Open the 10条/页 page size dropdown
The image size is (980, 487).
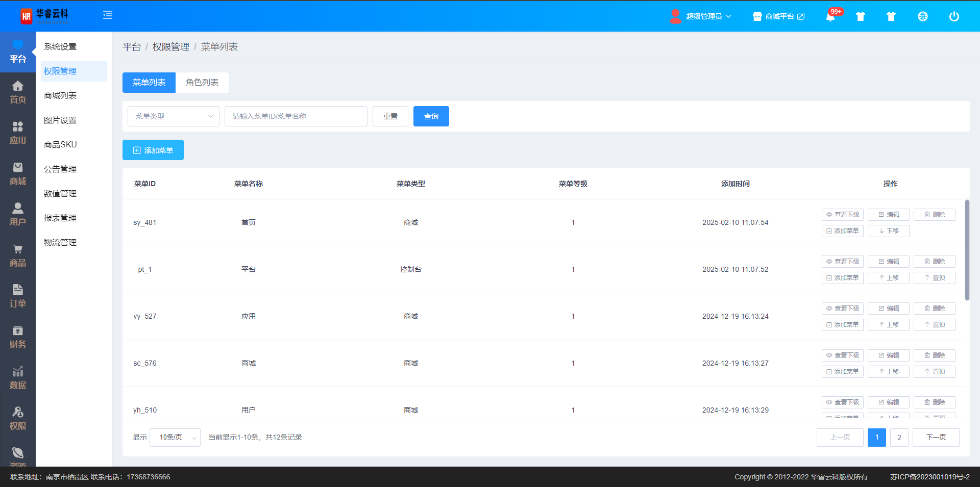point(175,438)
